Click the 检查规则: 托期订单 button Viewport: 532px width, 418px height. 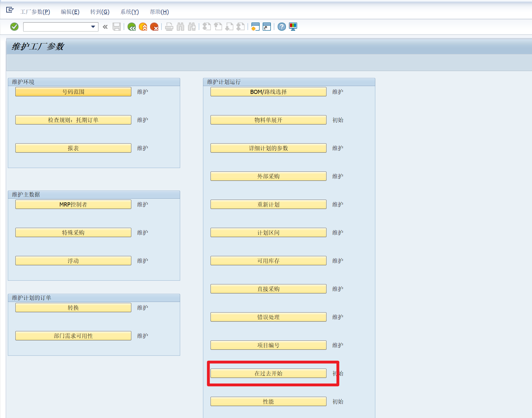click(73, 120)
